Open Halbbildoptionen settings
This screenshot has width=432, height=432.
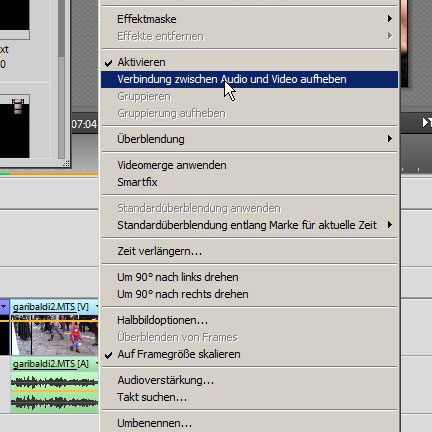(249, 320)
